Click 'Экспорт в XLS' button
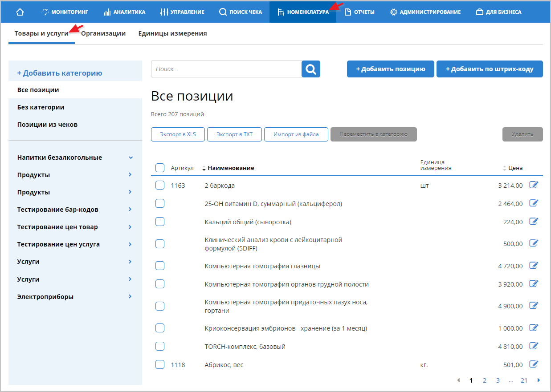Viewport: 551px width, 392px height. 178,134
